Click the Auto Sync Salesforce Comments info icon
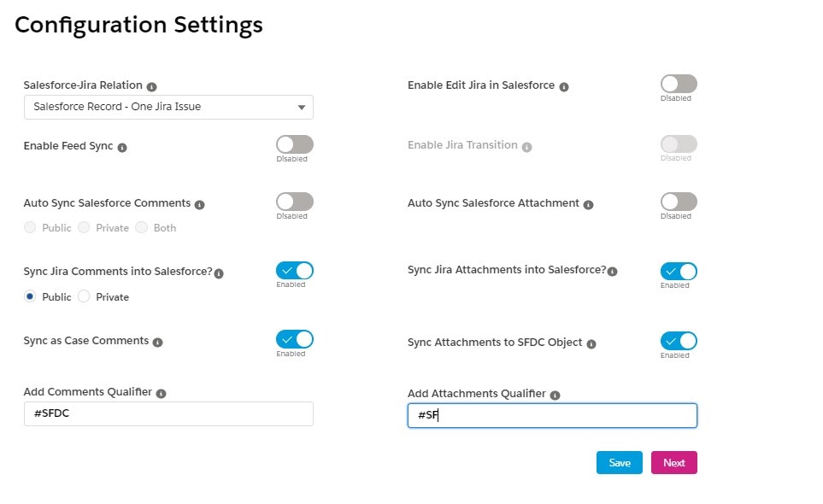 [199, 203]
